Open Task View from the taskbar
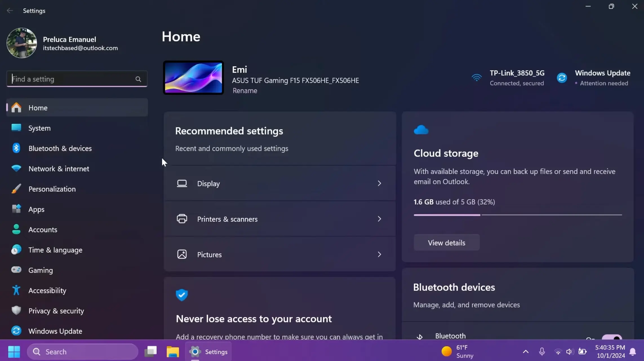Image resolution: width=644 pixels, height=361 pixels. [x=151, y=351]
